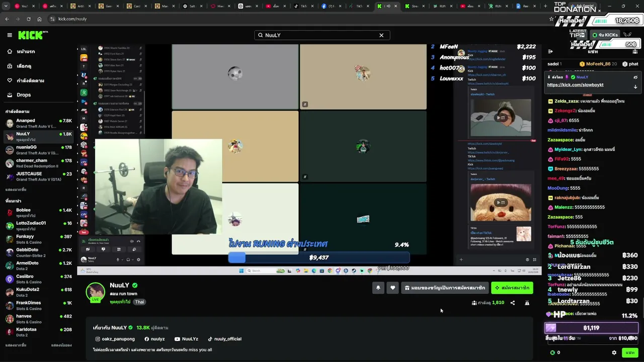The width and height of the screenshot is (644, 362).
Task: Share the NuuLY stream
Action: point(512,303)
